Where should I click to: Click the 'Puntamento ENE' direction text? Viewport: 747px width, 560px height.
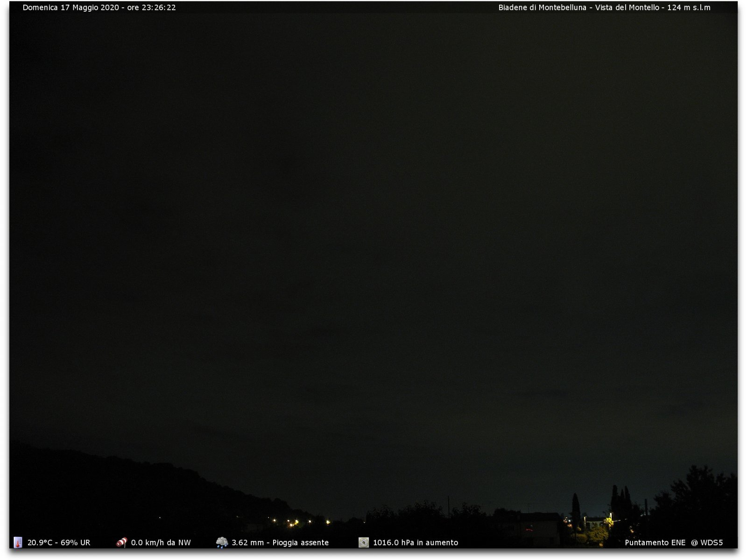[x=655, y=543]
